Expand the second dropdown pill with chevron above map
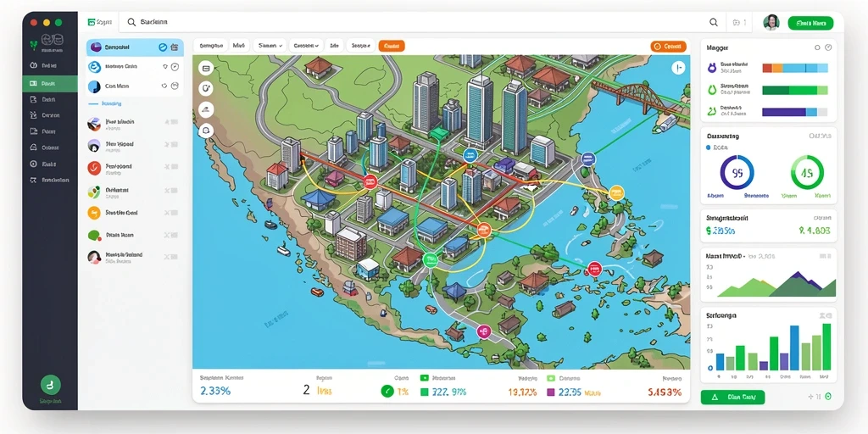Viewport: 868px width, 434px height. point(307,46)
